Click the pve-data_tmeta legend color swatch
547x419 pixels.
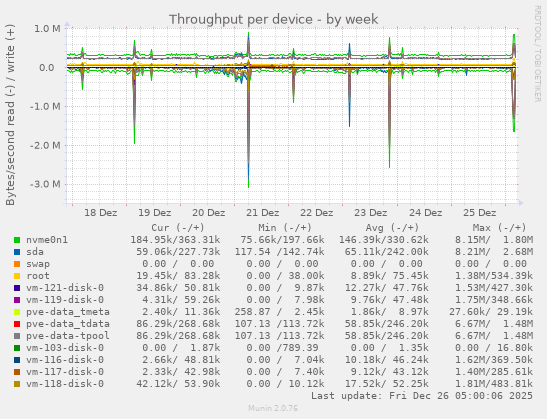17,312
